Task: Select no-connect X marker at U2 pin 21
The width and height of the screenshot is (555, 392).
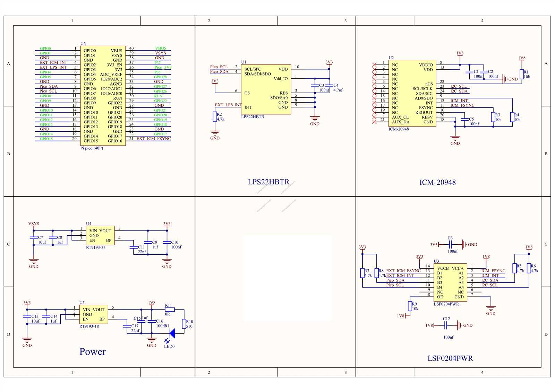Action: coord(374,121)
